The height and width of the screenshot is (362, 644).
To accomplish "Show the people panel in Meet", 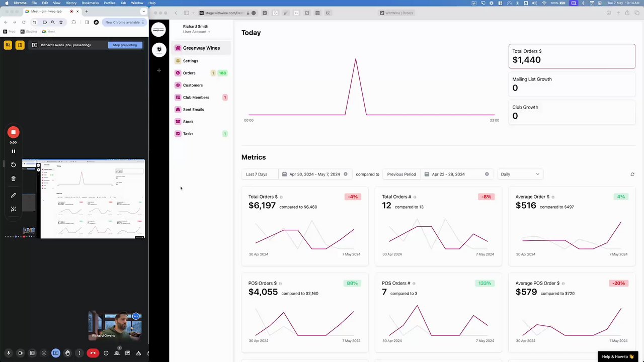I will point(117,353).
